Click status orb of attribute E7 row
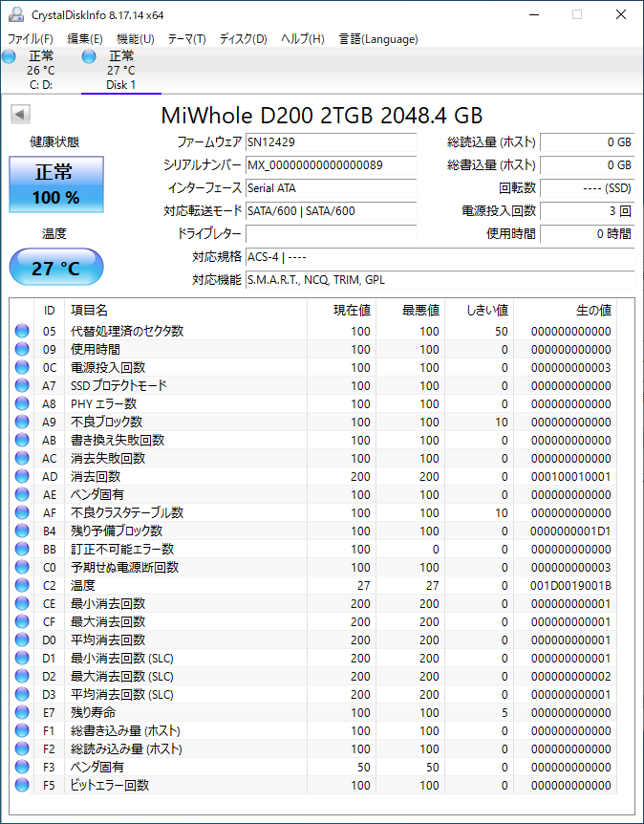 click(x=22, y=712)
